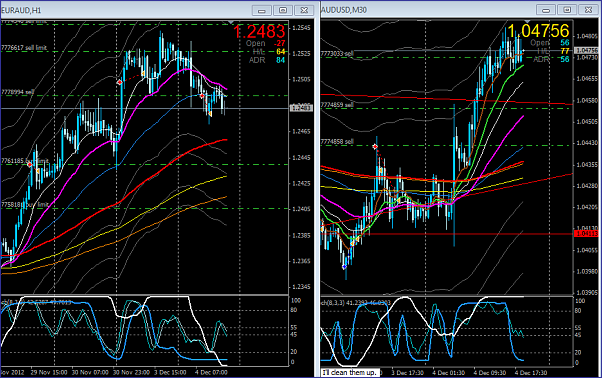
Task: Select the '7774859 sell' order label
Action: (x=337, y=105)
